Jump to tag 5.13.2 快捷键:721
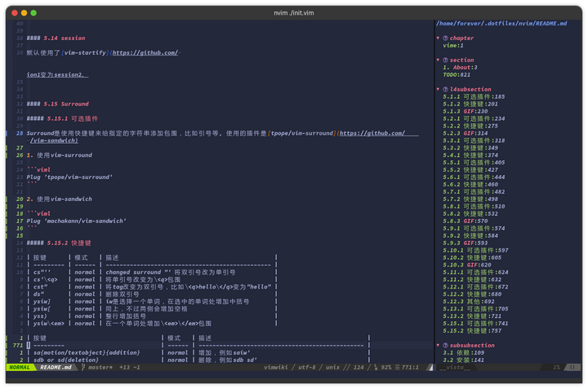 point(472,316)
